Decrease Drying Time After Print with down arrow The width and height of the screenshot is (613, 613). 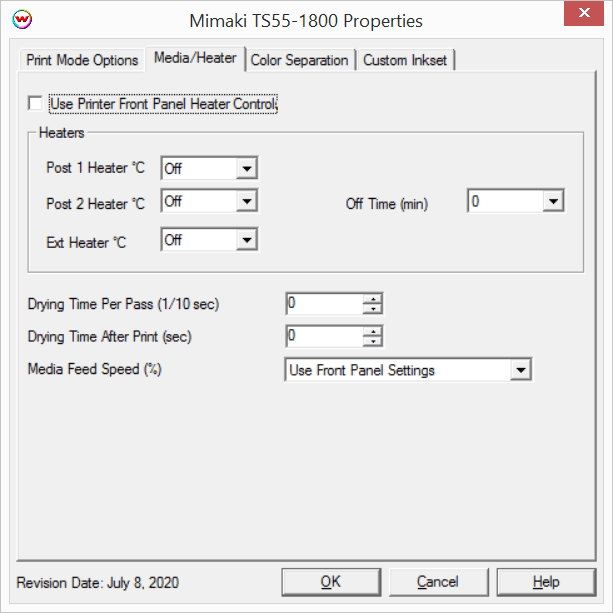coord(373,341)
